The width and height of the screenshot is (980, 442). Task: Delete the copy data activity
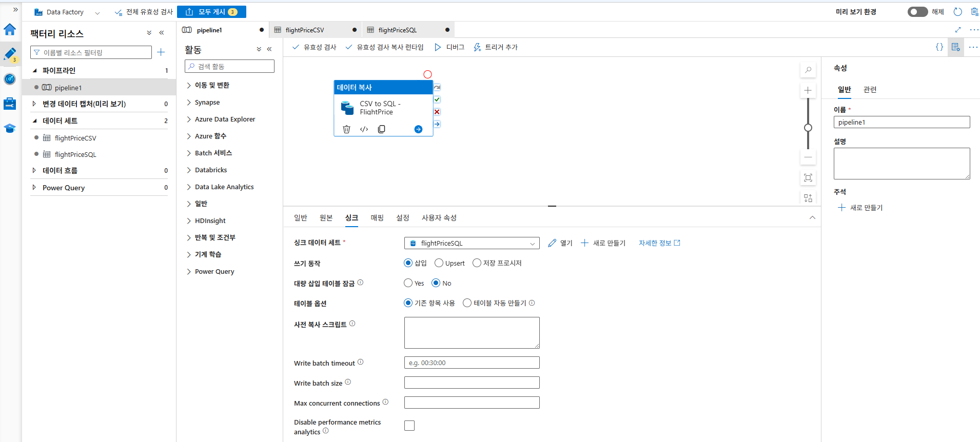346,129
